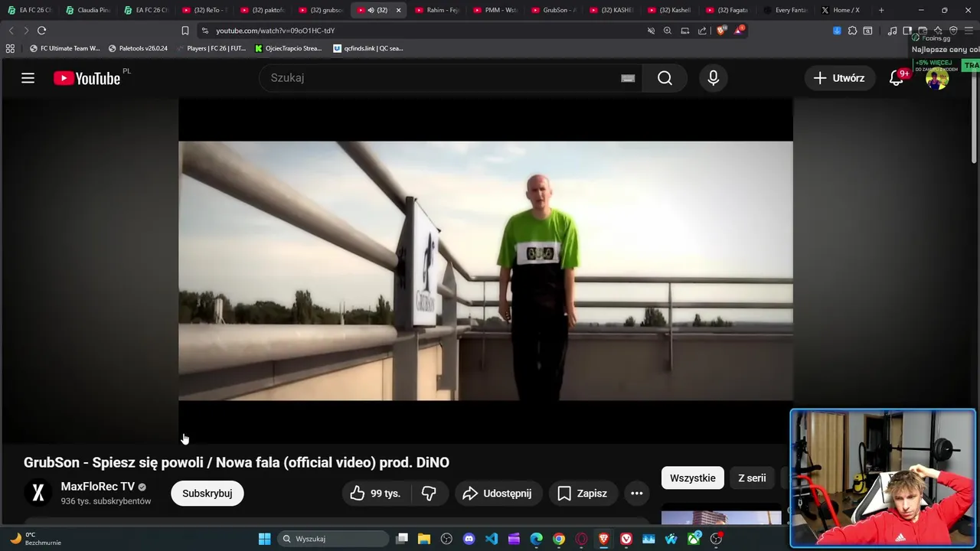Click the video player to pause
The width and height of the screenshot is (980, 551).
[x=485, y=270]
